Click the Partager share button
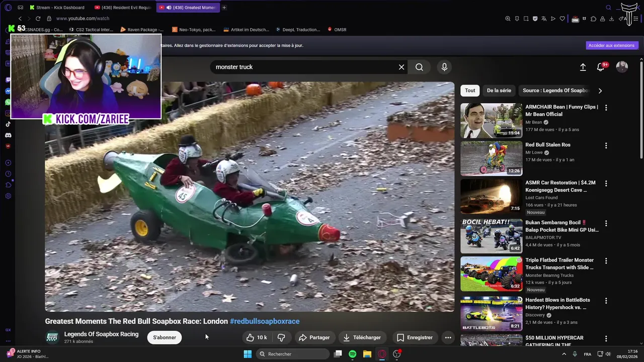 (314, 337)
